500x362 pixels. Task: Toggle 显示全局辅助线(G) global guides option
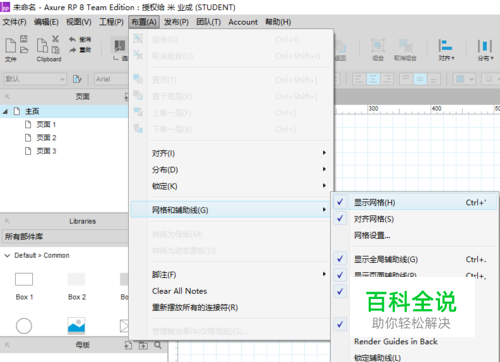click(415, 259)
